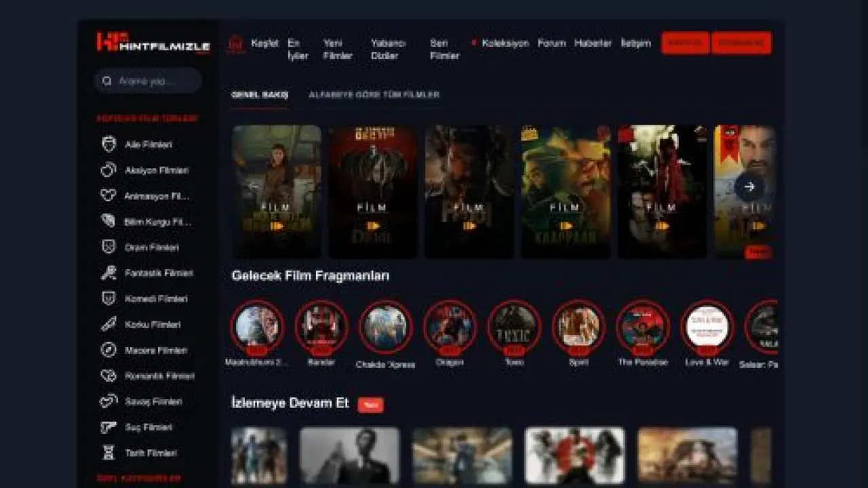Open the Komedi Filmleri category

click(156, 298)
